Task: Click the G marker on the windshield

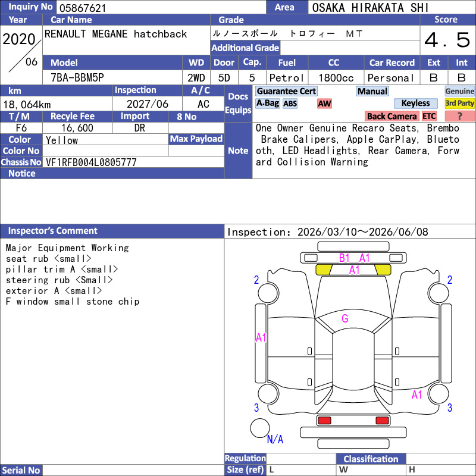Action: pyautogui.click(x=345, y=318)
